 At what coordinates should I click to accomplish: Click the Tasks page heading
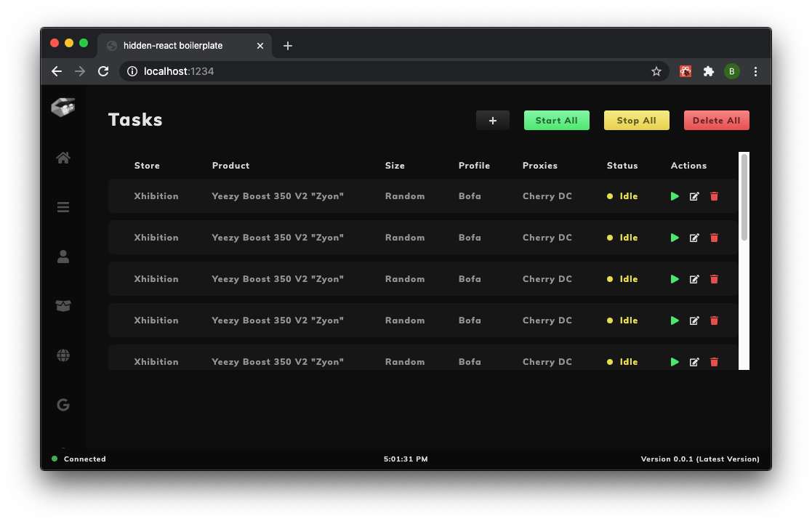click(x=135, y=120)
